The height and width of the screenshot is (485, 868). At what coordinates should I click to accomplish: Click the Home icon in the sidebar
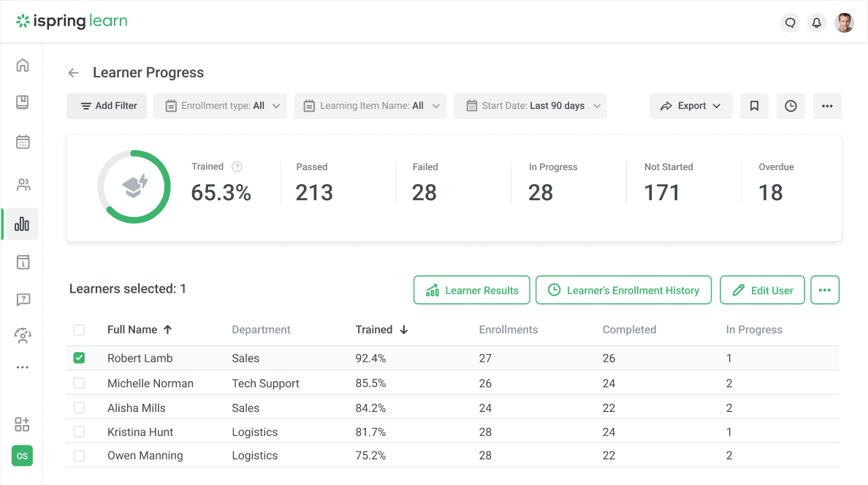tap(22, 64)
